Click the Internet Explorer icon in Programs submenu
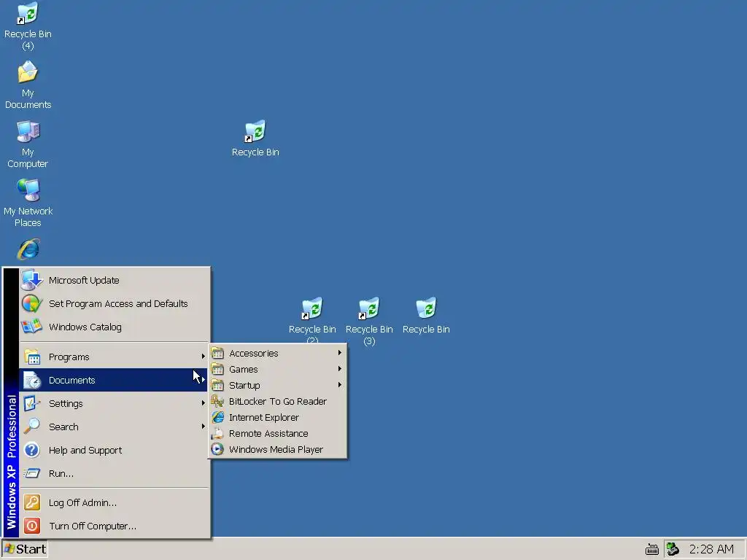The width and height of the screenshot is (747, 560). (217, 417)
